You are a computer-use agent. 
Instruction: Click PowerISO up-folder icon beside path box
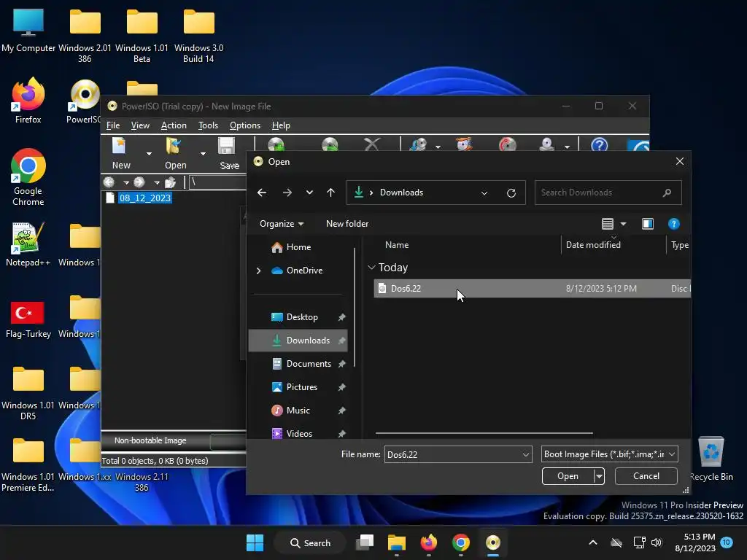click(170, 182)
